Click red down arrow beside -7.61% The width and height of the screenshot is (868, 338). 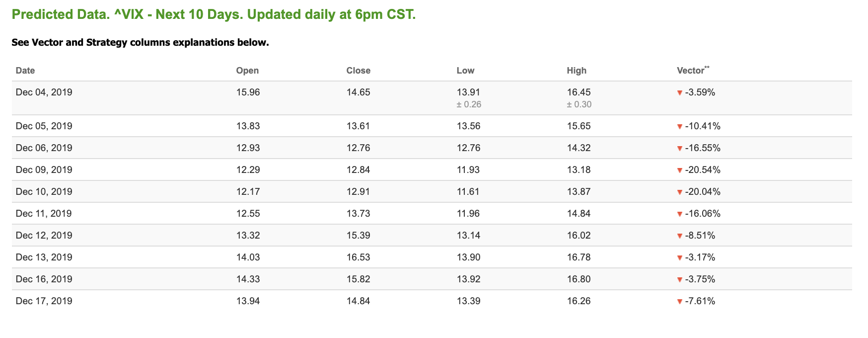680,302
